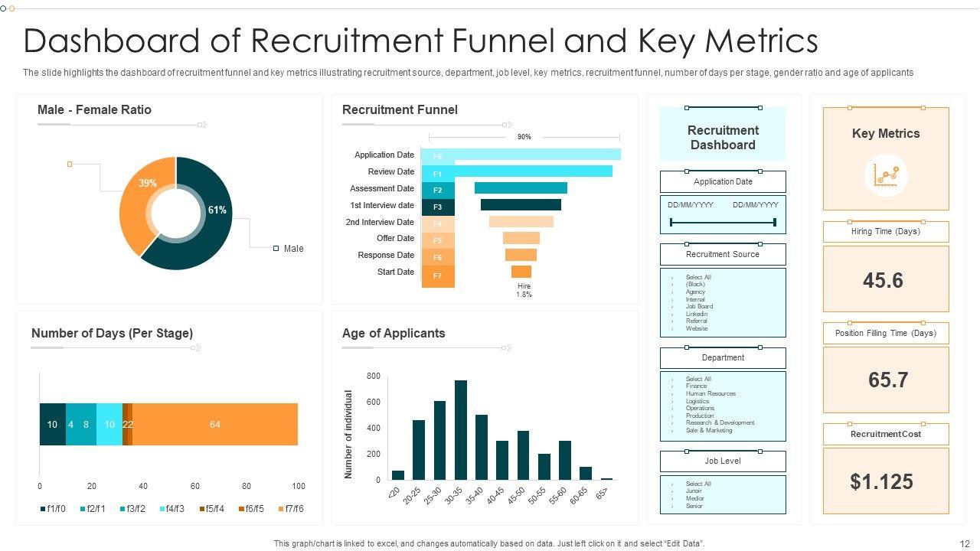Click the Position Filling Time (Days) label
The image size is (980, 551).
coord(886,333)
